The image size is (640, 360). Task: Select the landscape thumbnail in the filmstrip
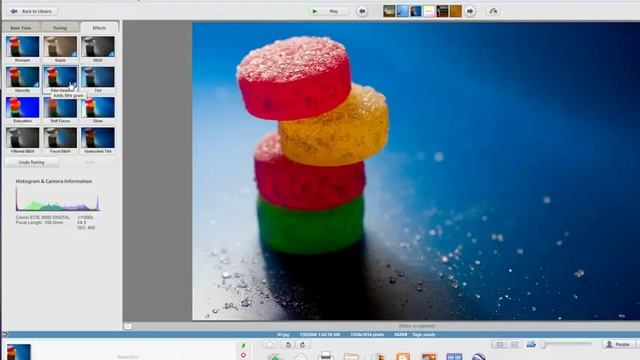point(389,11)
